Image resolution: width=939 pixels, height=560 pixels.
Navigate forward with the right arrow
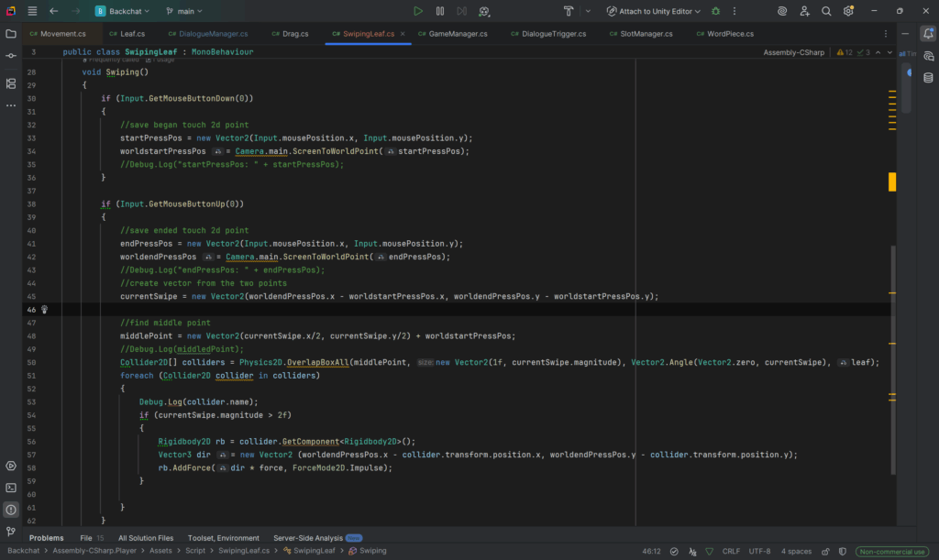tap(75, 11)
